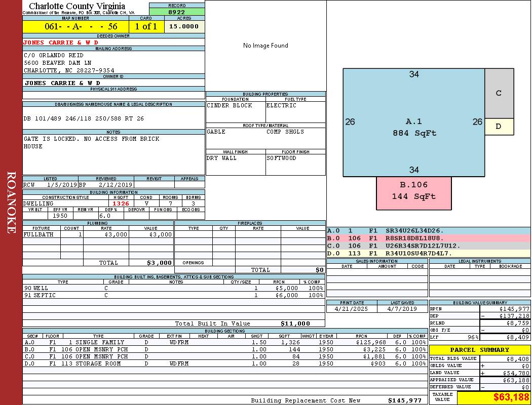The height and width of the screenshot is (405, 532).
Task: Click sketch legend row D.0 R34U10SU4R7D4L7
Action: (x=429, y=254)
